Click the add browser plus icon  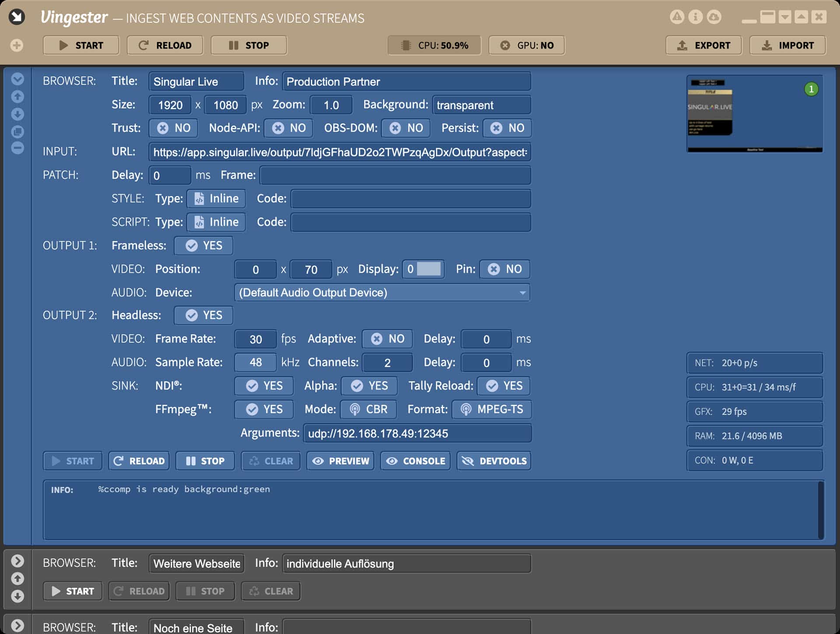click(17, 45)
